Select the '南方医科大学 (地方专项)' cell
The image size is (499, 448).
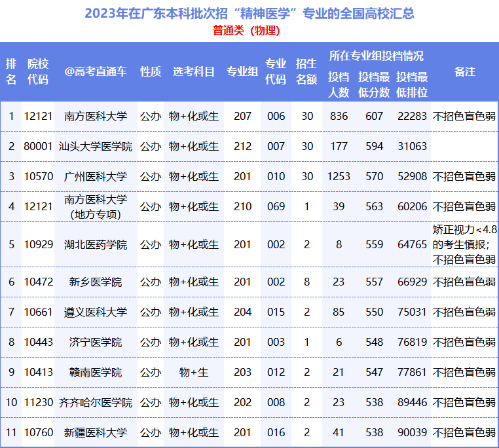[96, 207]
